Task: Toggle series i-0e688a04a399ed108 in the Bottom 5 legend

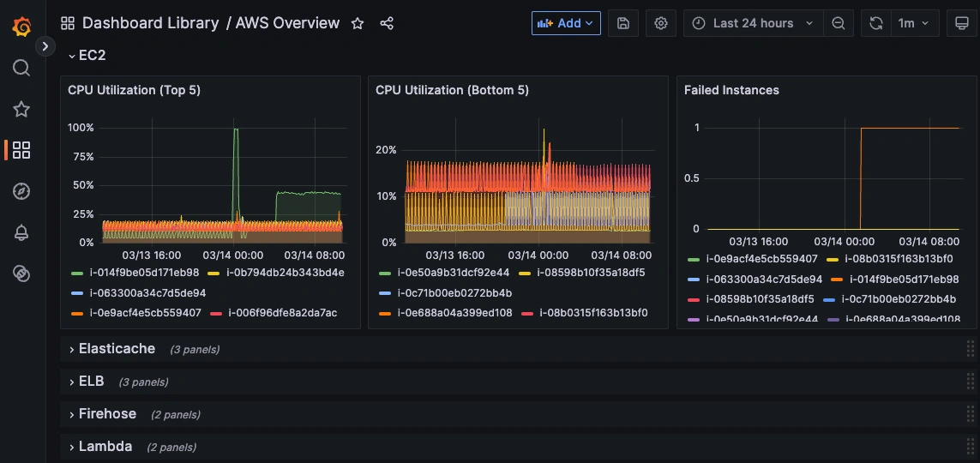Action: [x=454, y=312]
